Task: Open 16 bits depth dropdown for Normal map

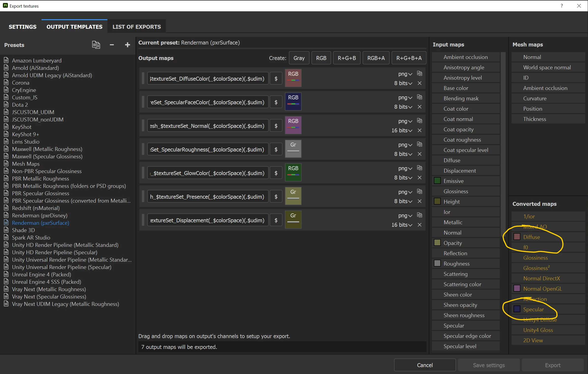Action: click(402, 130)
